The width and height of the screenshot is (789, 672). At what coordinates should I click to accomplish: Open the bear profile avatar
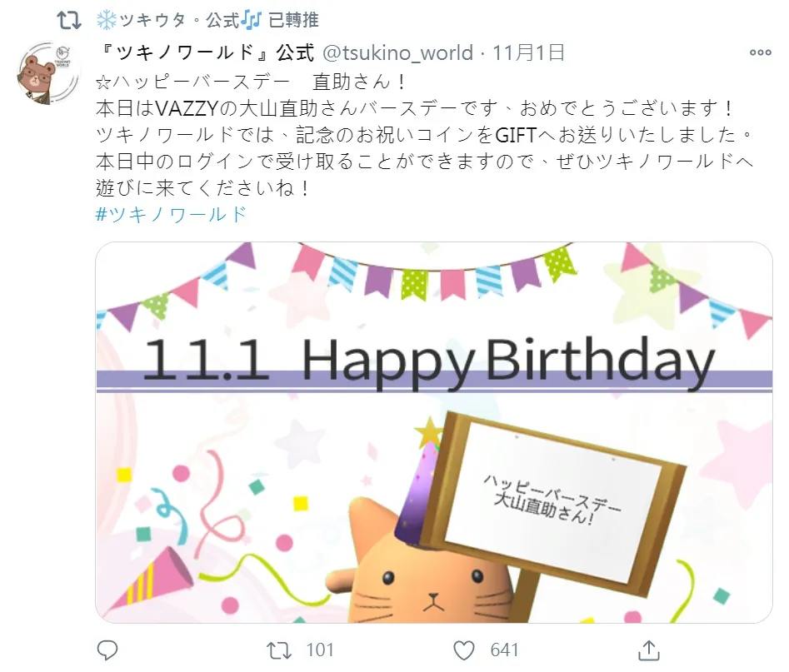(47, 73)
